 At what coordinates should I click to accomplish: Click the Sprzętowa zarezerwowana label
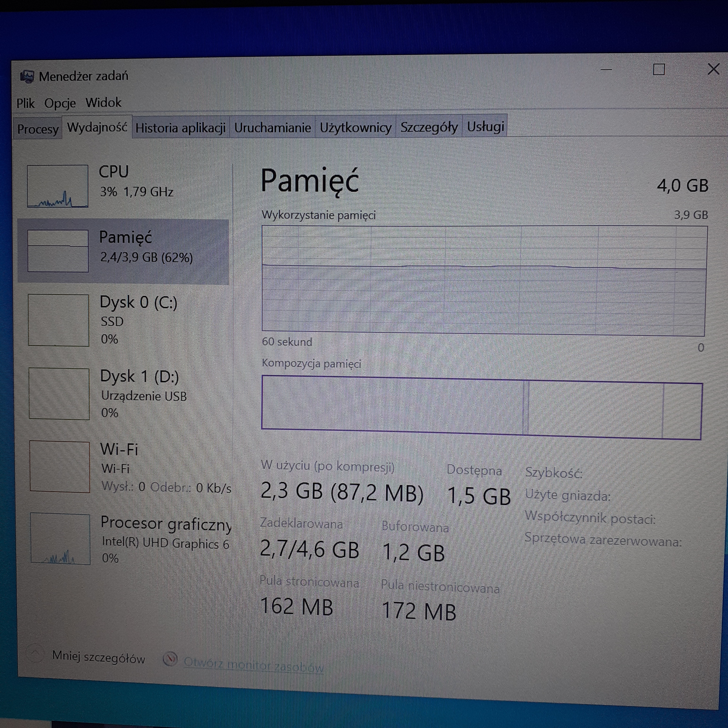[x=603, y=540]
